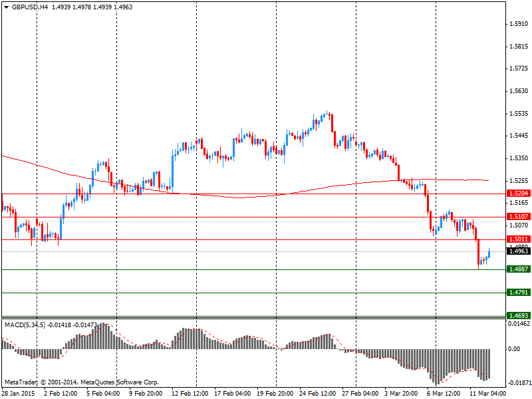532x399 pixels.
Task: Click the 2 Feb 12:00 time label
Action: (x=61, y=394)
